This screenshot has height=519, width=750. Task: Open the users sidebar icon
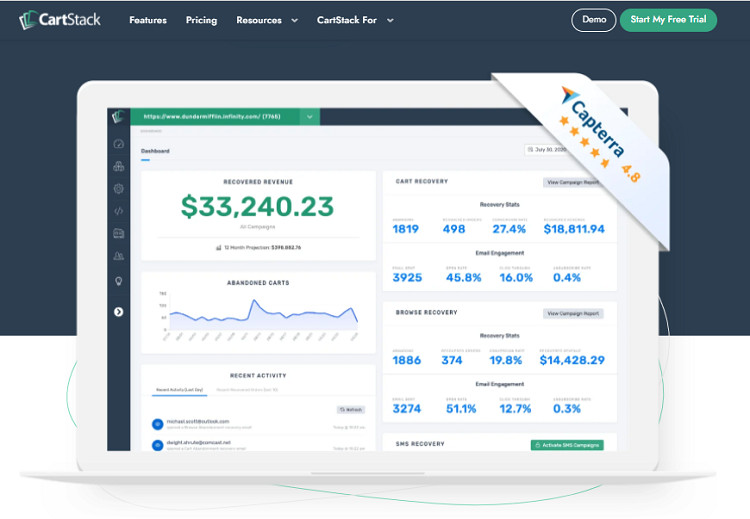tap(119, 256)
